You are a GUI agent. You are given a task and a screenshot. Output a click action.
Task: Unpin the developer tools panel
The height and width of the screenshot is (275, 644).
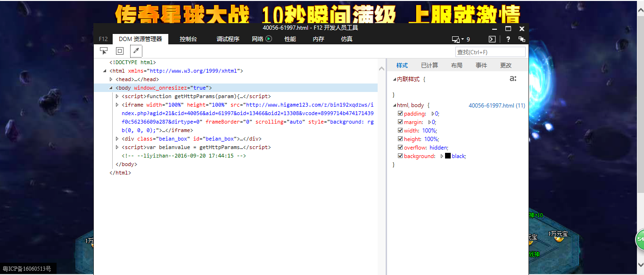[521, 39]
